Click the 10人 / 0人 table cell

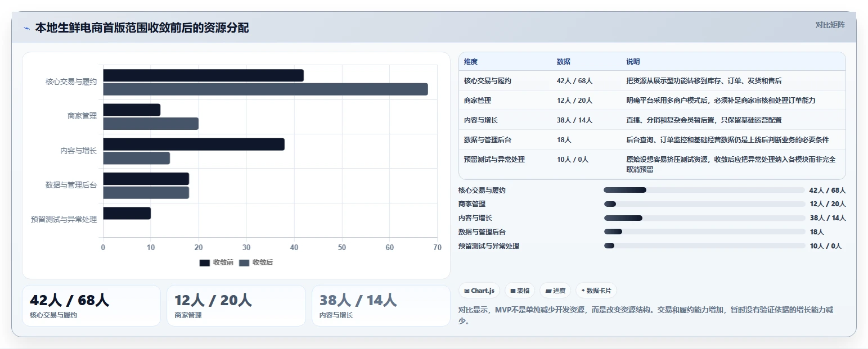click(x=573, y=160)
